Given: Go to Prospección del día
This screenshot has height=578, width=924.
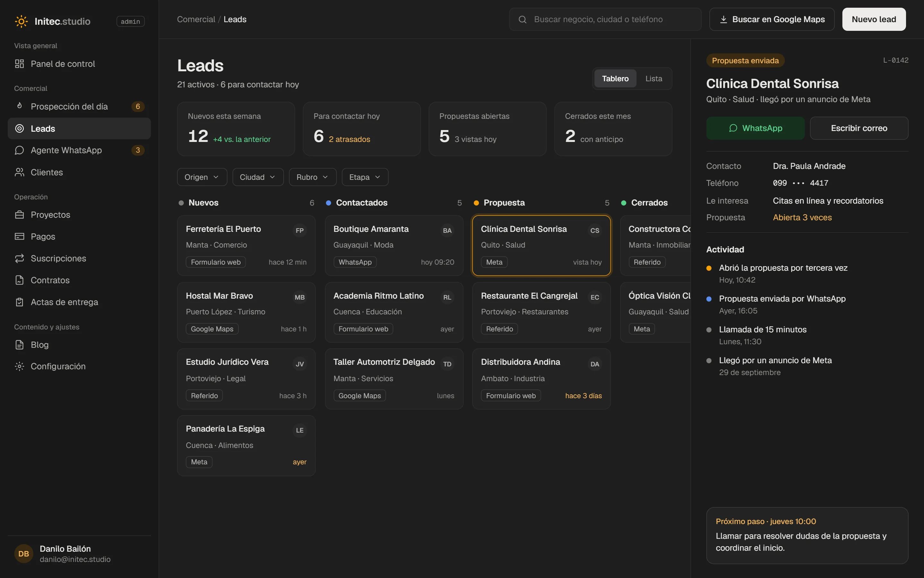Looking at the screenshot, I should (x=79, y=106).
